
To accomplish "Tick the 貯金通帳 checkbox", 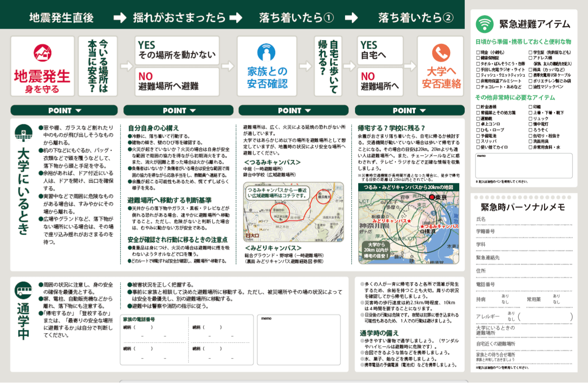I will [478, 107].
